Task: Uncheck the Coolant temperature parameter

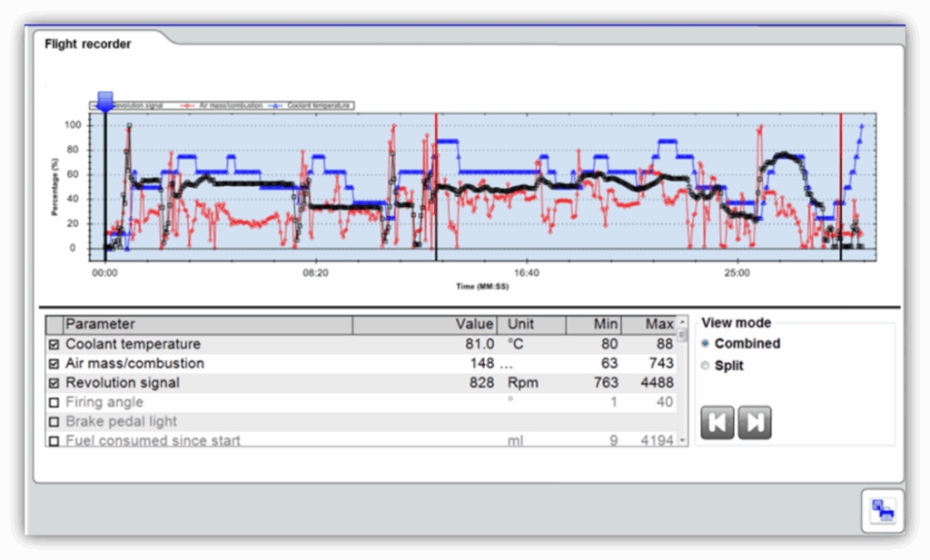Action: 54,345
